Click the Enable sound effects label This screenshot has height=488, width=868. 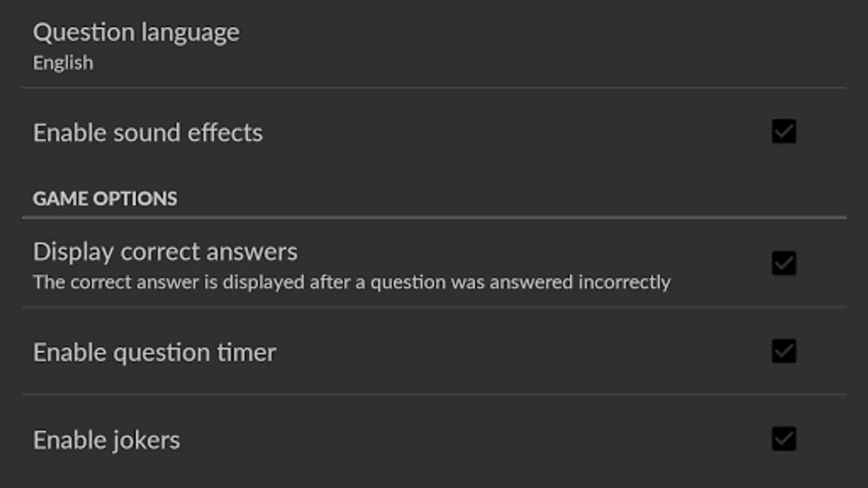click(148, 133)
